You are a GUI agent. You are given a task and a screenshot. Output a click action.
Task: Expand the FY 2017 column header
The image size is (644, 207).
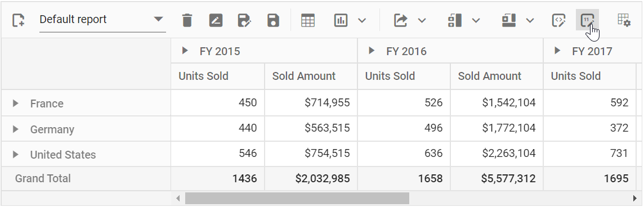click(x=557, y=51)
